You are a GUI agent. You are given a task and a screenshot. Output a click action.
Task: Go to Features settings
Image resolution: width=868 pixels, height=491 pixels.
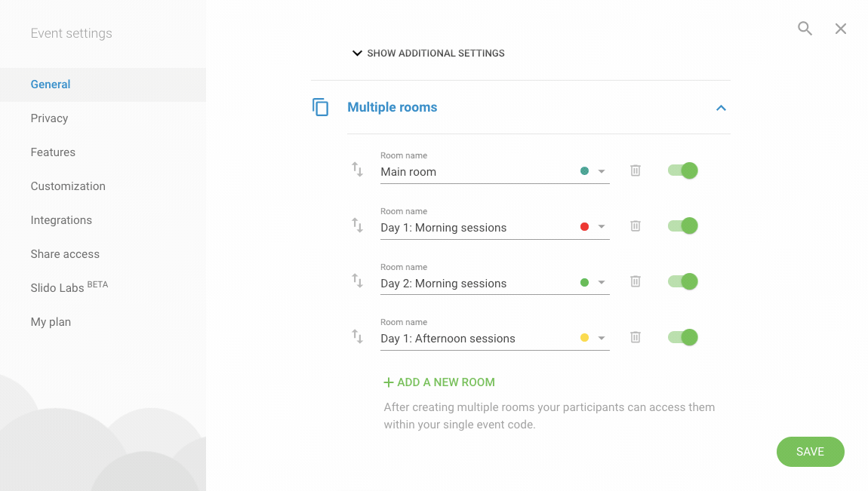53,152
